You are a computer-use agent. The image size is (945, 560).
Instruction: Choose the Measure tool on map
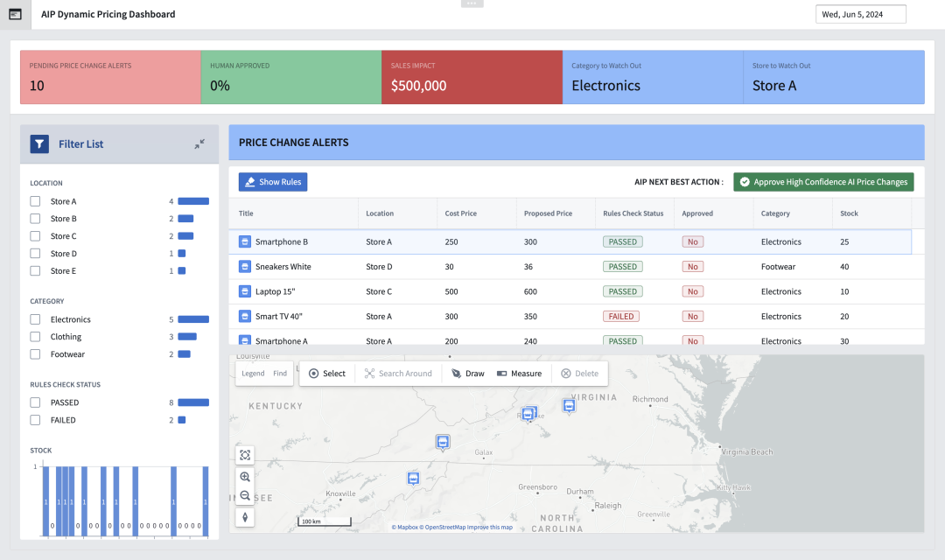point(519,374)
